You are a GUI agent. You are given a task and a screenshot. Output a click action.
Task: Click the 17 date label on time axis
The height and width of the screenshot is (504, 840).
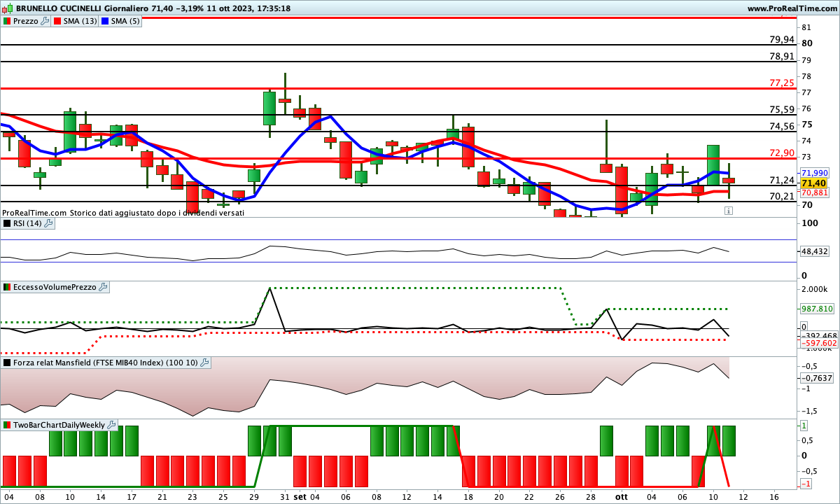(131, 497)
